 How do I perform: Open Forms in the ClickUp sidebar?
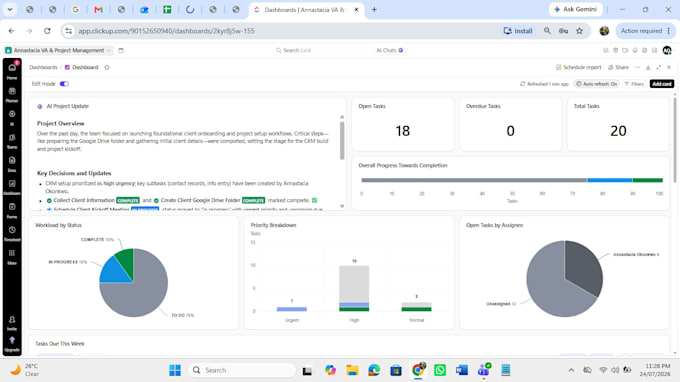[12, 210]
